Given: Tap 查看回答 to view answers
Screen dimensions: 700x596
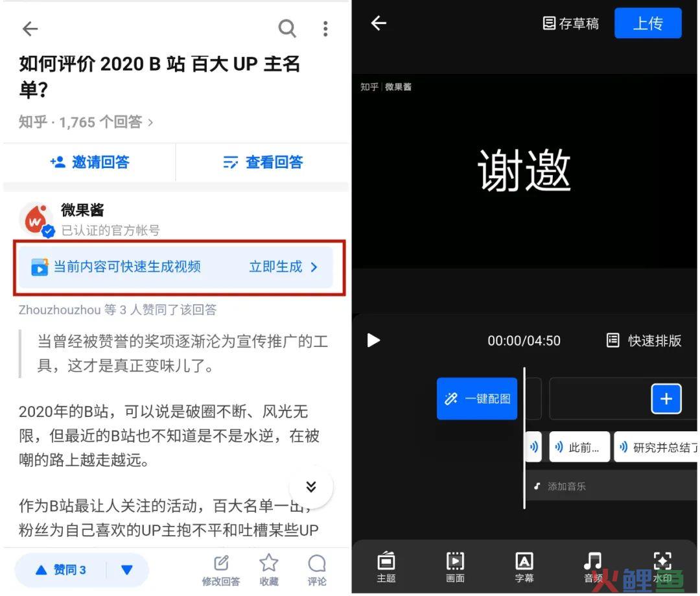Looking at the screenshot, I should point(263,162).
